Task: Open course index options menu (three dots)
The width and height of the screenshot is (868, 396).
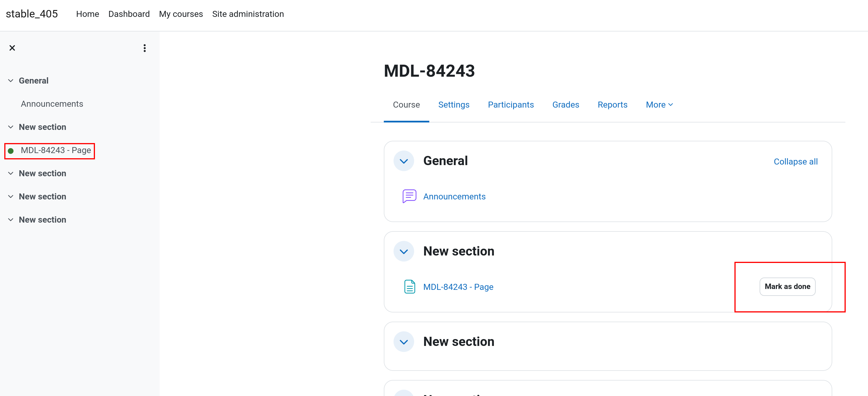Action: [x=144, y=48]
